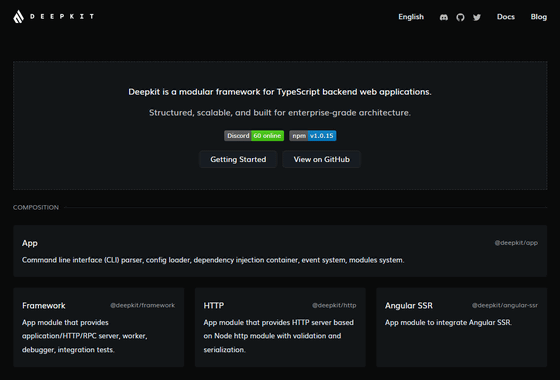Open the Blog menu item

[539, 17]
